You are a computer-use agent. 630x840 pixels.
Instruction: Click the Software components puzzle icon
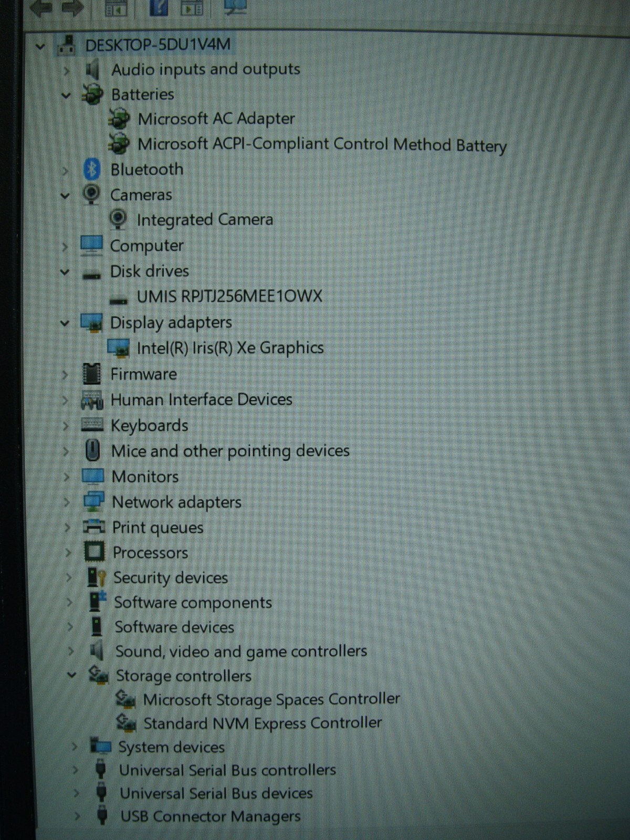tap(97, 602)
